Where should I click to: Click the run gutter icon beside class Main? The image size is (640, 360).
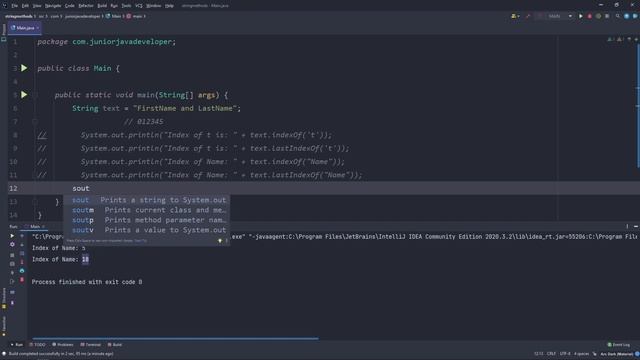coord(24,68)
